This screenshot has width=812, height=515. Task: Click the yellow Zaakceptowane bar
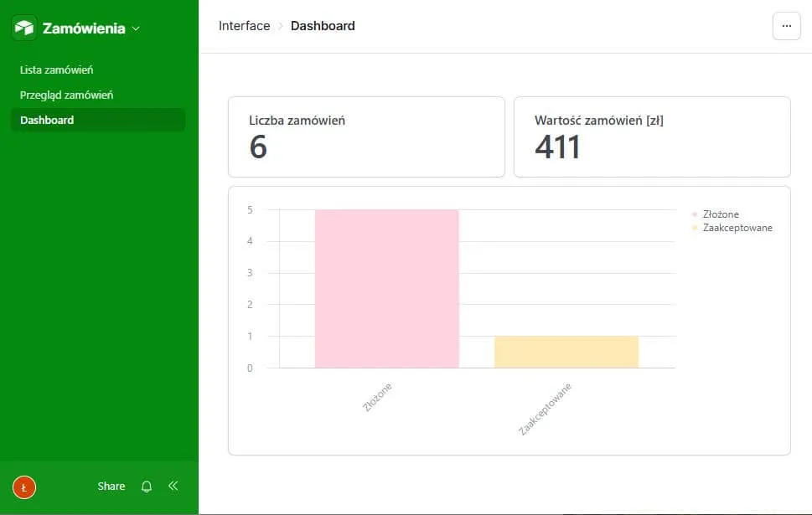pos(566,352)
